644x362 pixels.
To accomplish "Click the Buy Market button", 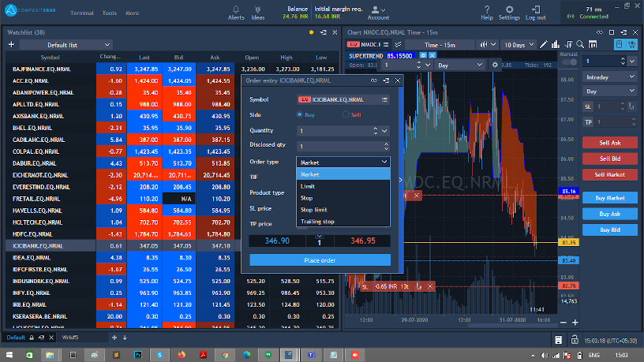I will pos(610,198).
